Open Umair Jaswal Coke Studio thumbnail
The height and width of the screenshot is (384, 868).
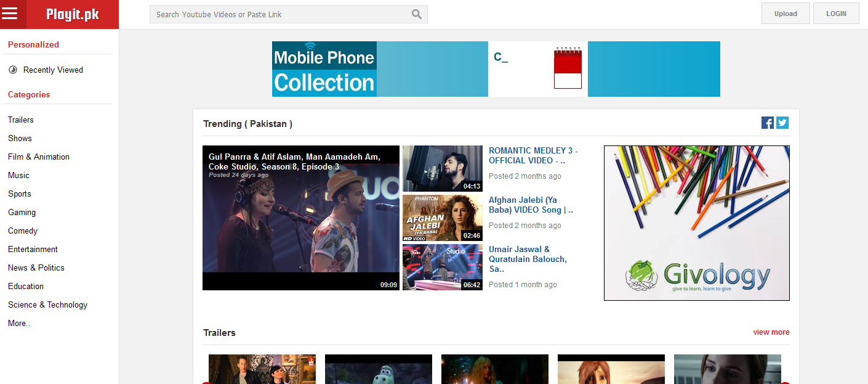click(x=443, y=267)
